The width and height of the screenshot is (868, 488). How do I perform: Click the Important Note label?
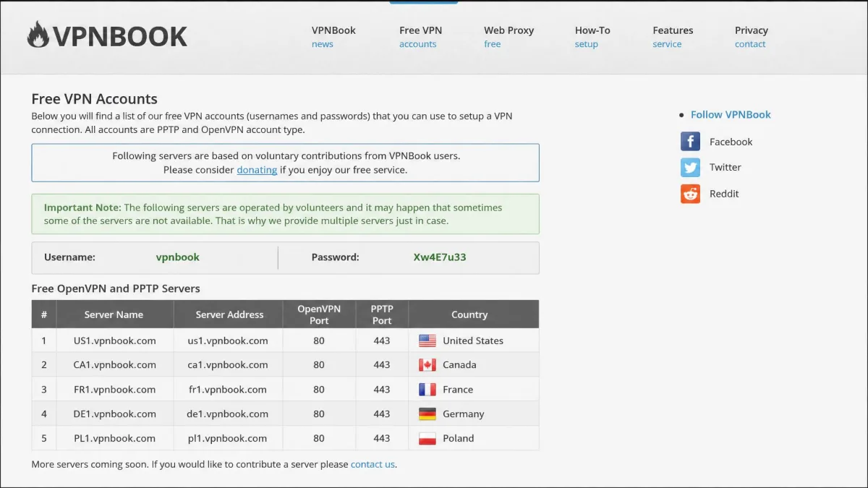(x=82, y=207)
